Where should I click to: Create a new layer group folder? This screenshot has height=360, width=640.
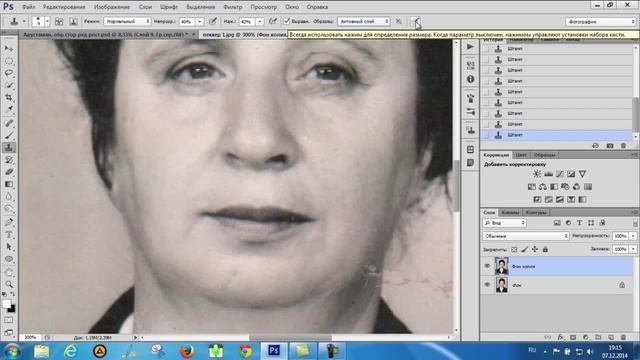click(x=598, y=337)
